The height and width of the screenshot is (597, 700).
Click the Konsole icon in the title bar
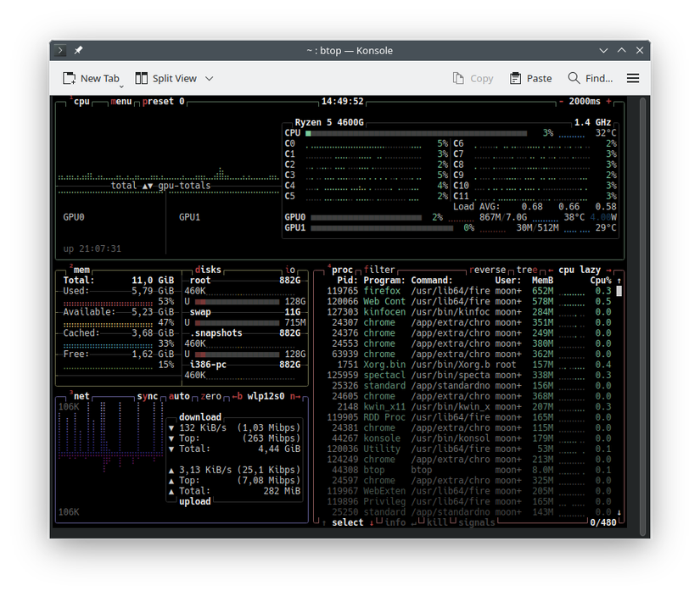(x=59, y=50)
